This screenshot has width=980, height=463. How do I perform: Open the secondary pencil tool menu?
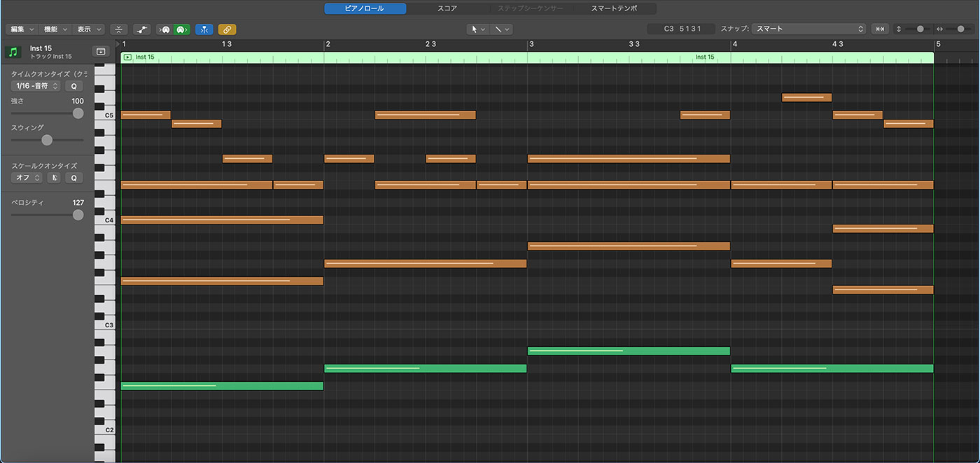(x=501, y=29)
